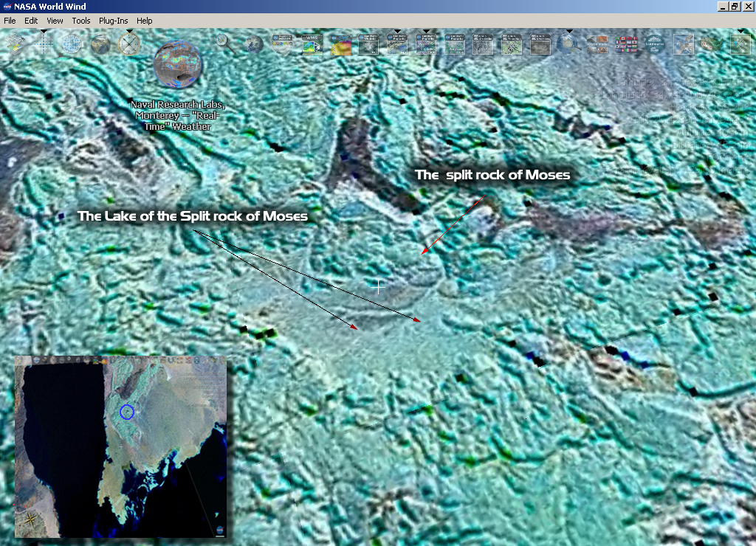Click the Longitude readout text
This screenshot has width=756, height=546.
click(x=673, y=95)
